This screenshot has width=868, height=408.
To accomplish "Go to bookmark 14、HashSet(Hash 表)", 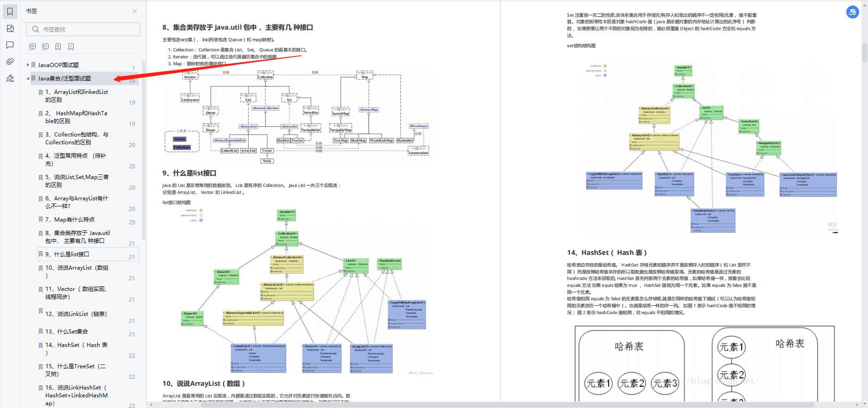I will coord(76,349).
